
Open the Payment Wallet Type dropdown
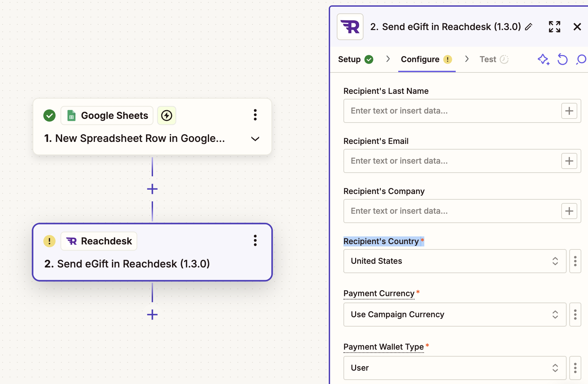[455, 368]
